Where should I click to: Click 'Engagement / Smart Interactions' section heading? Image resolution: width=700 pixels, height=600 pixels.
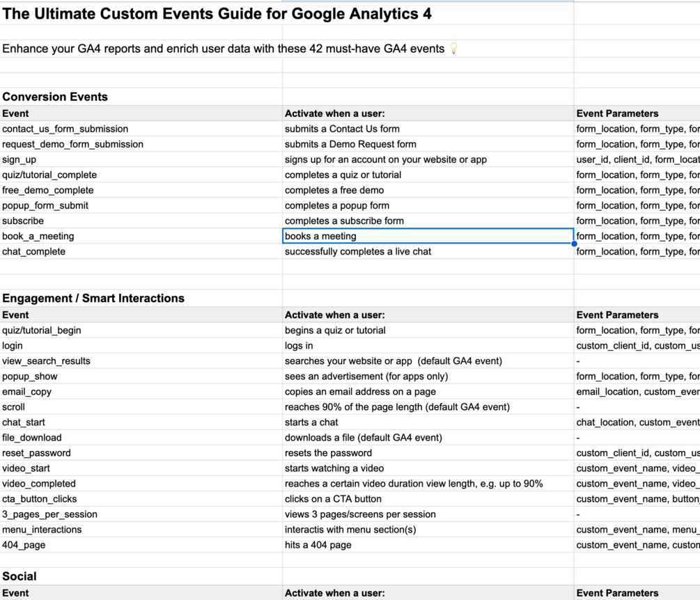point(93,298)
